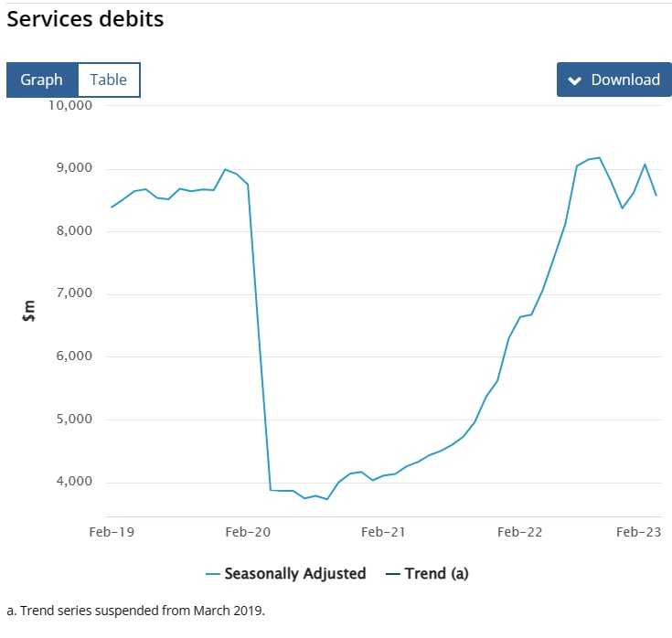This screenshot has height=638, width=672.
Task: Click the Feb-20 x-axis label
Action: [249, 532]
